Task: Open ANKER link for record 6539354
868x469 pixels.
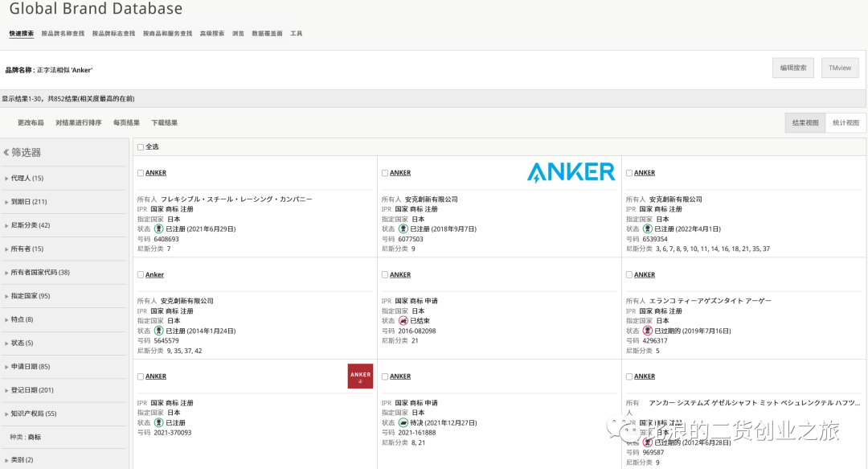Action: (645, 173)
